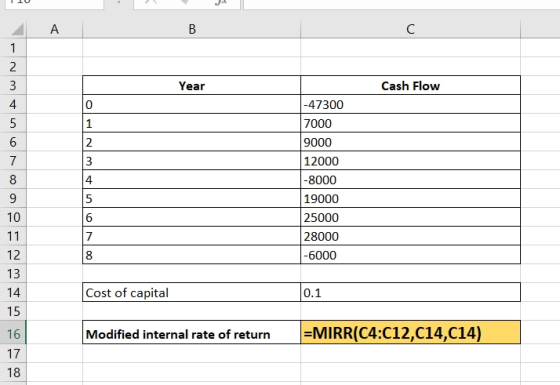Select row 1 header
Screen dimensions: 560x385
13,48
